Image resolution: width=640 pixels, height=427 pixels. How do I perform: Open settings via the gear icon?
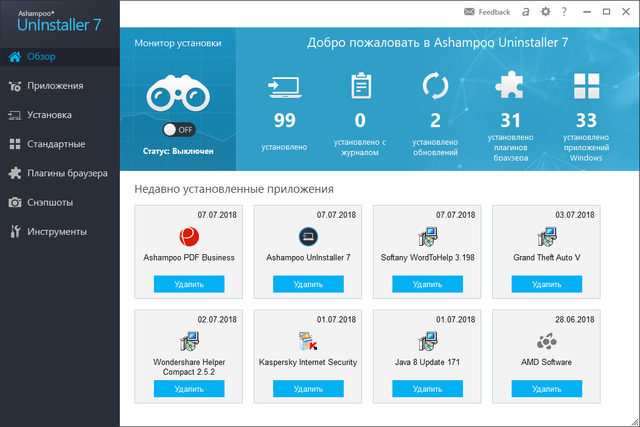[545, 12]
